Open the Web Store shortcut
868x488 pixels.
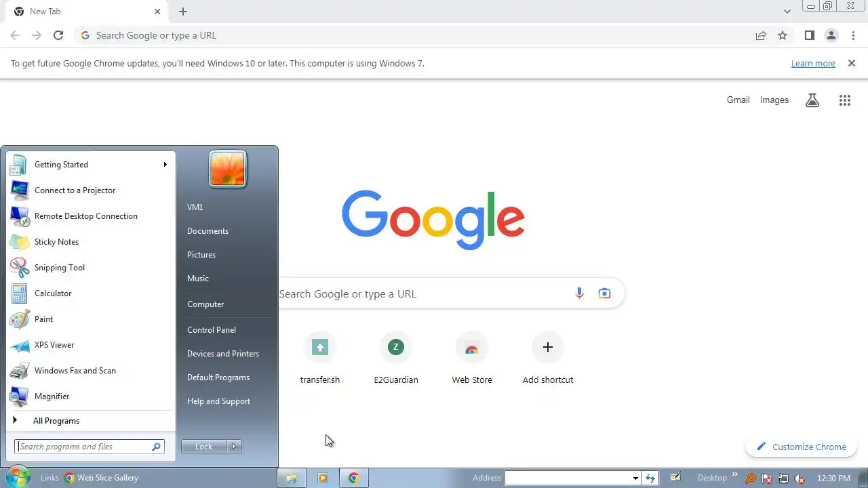point(472,359)
